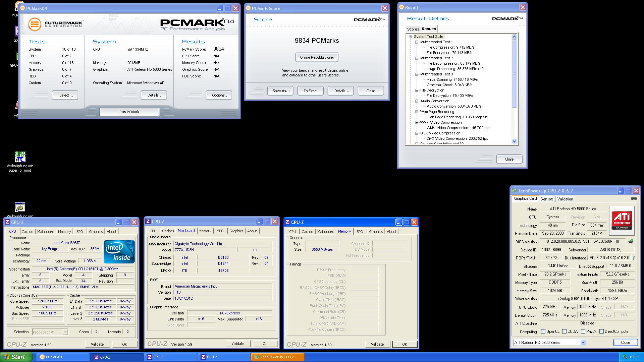Screen dimensions: 644x362
Task: Click Close button in PCMark Score window
Action: coord(371,91)
